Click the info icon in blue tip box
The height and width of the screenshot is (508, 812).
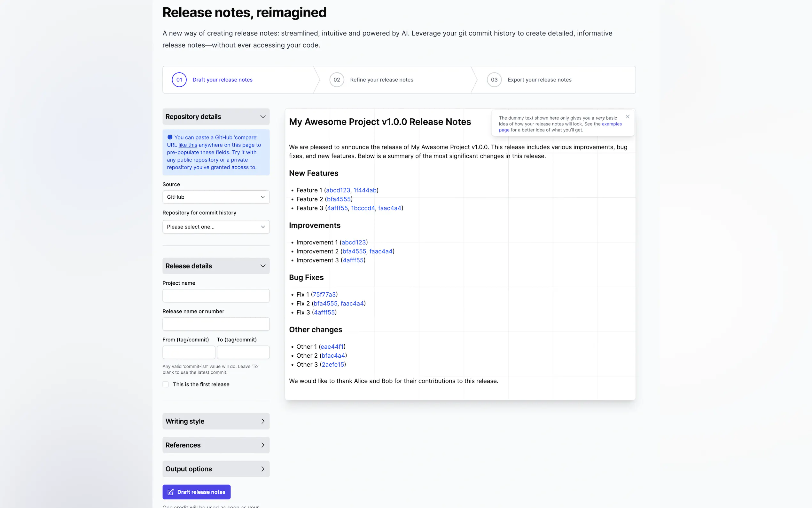170,137
